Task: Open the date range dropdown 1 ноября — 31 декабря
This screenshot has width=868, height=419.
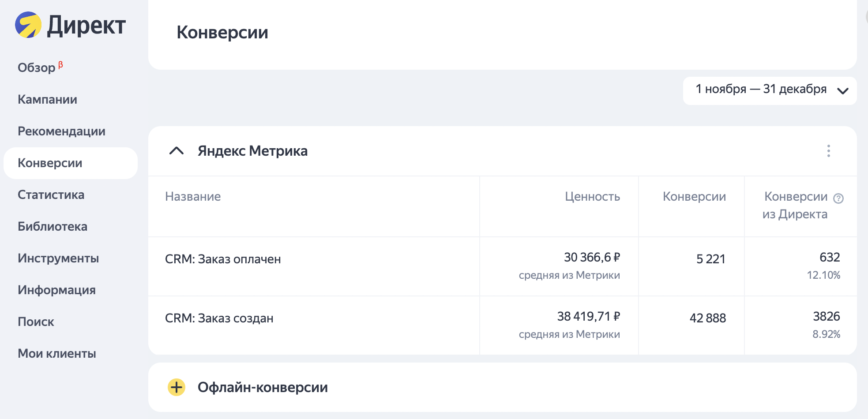Action: click(769, 90)
